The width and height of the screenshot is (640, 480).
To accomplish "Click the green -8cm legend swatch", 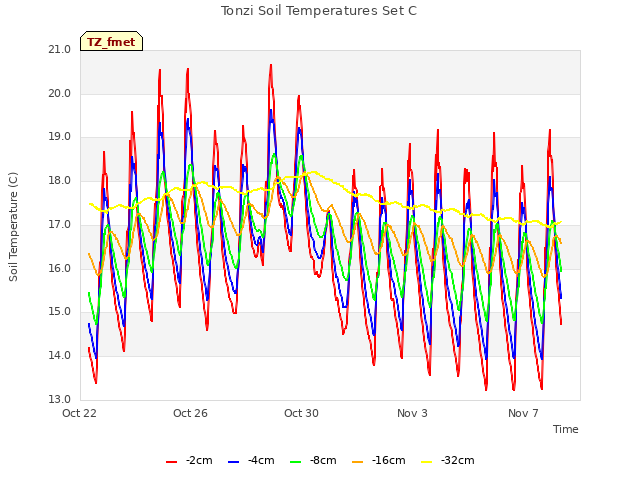I will tap(296, 461).
